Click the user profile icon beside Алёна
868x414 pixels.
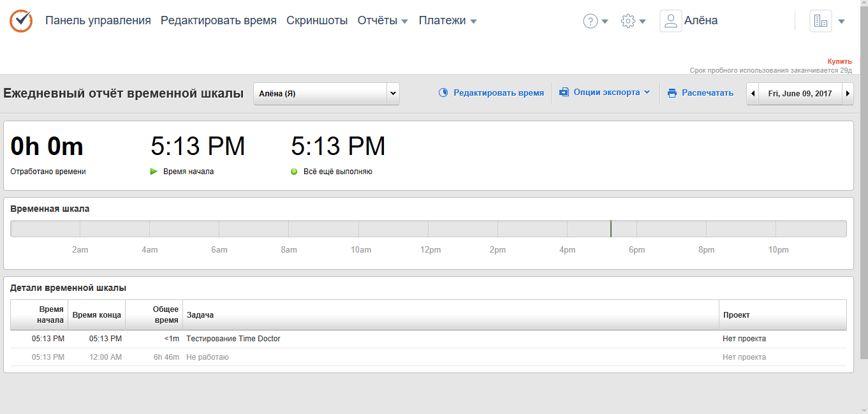point(671,20)
